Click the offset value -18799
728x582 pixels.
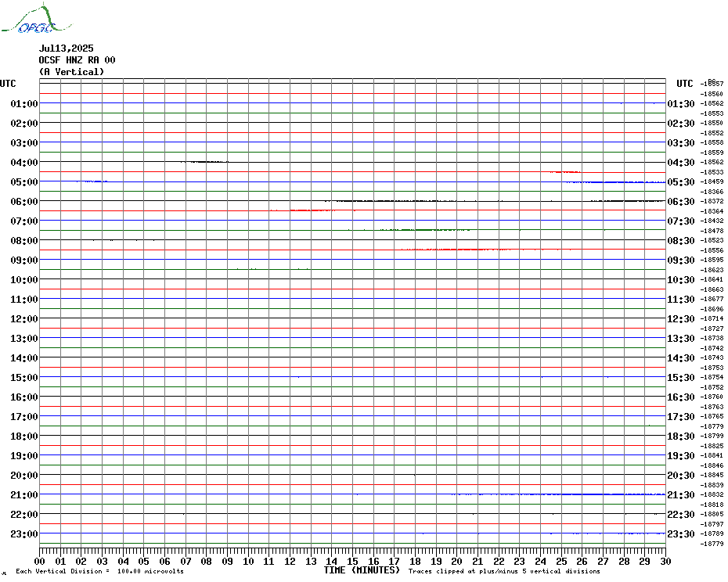point(712,436)
